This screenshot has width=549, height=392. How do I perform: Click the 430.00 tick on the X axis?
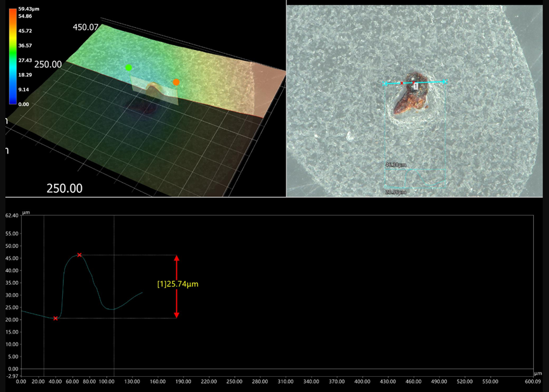tap(388, 381)
